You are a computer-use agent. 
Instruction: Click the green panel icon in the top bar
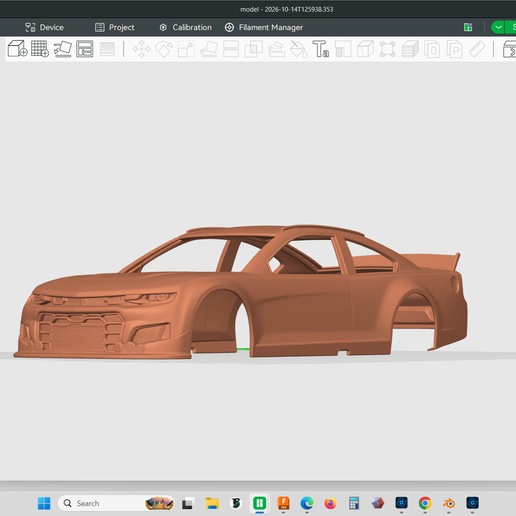click(x=468, y=27)
